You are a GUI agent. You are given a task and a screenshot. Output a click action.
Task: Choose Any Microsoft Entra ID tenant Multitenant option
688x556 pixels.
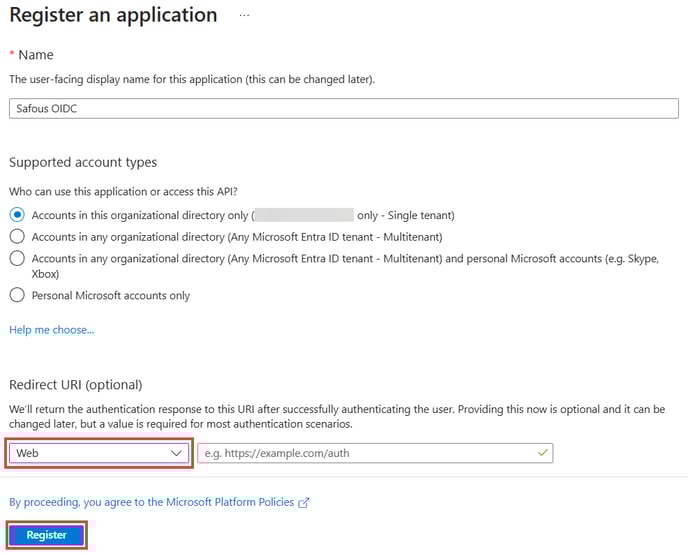pos(17,237)
